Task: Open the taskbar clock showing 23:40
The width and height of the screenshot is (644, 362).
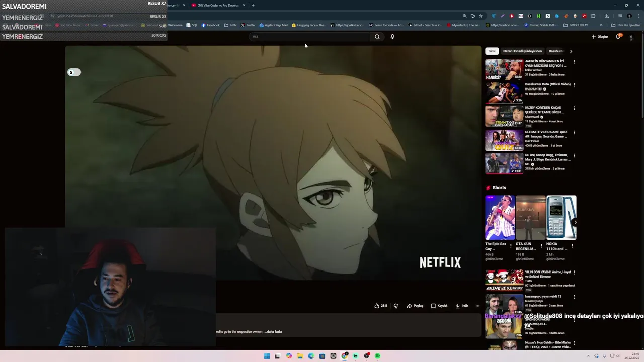Action: click(x=632, y=356)
